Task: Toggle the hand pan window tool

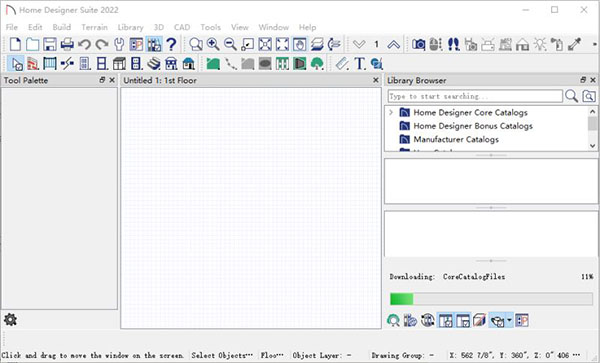Action: [300, 44]
